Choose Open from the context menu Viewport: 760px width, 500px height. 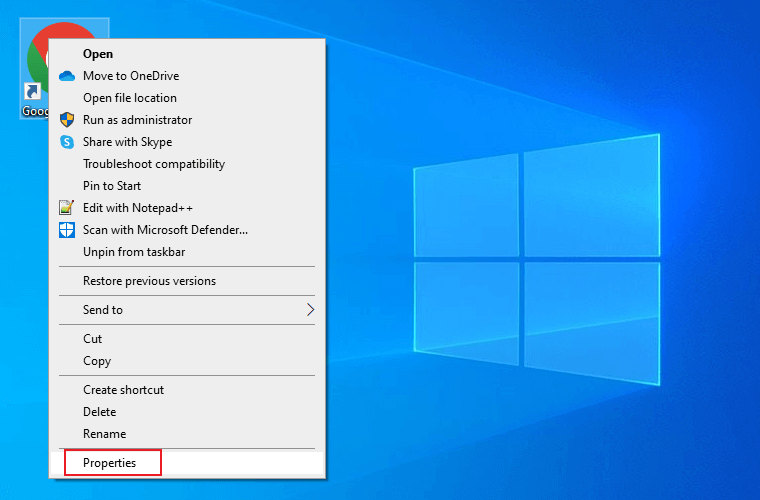187,54
